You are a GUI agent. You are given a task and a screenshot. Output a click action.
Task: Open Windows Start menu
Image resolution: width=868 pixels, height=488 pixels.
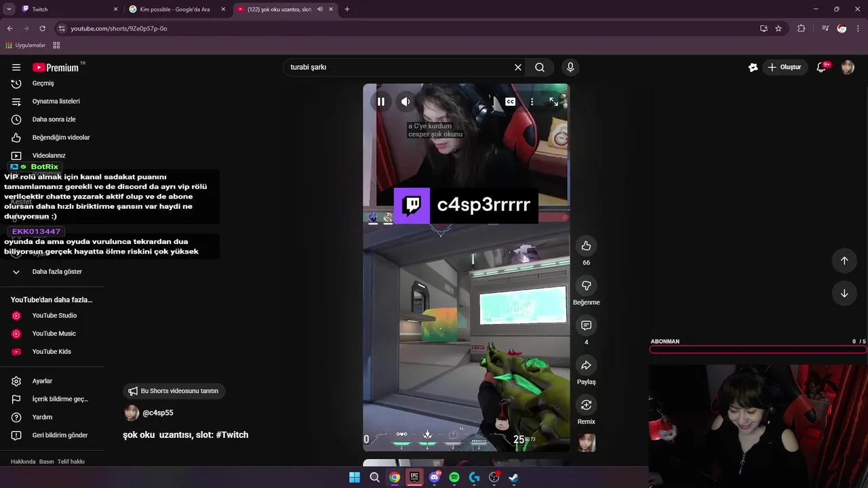point(355,477)
